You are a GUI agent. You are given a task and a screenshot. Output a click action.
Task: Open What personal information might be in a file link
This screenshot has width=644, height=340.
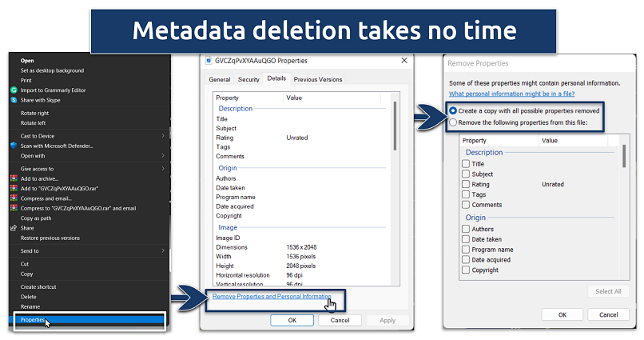[511, 94]
